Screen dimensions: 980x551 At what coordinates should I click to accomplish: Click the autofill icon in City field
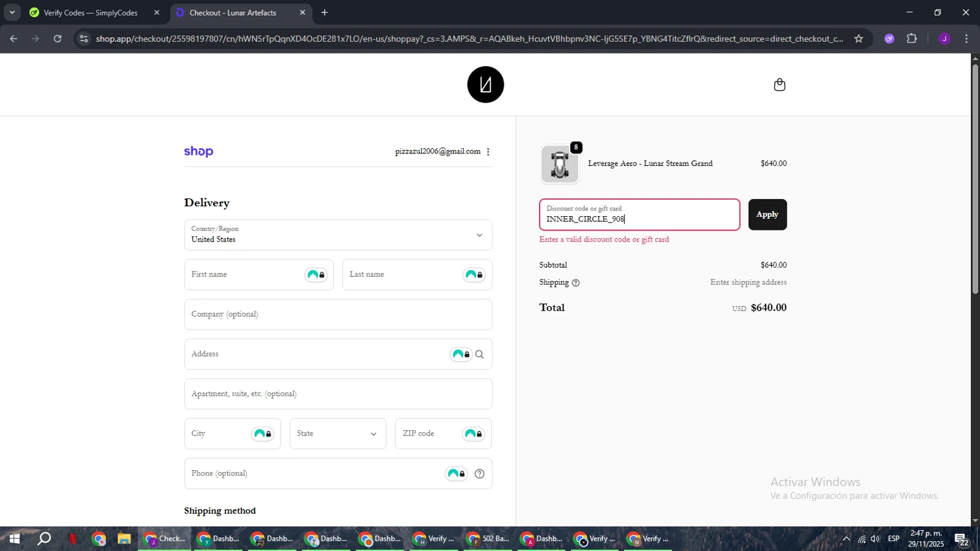tap(263, 434)
